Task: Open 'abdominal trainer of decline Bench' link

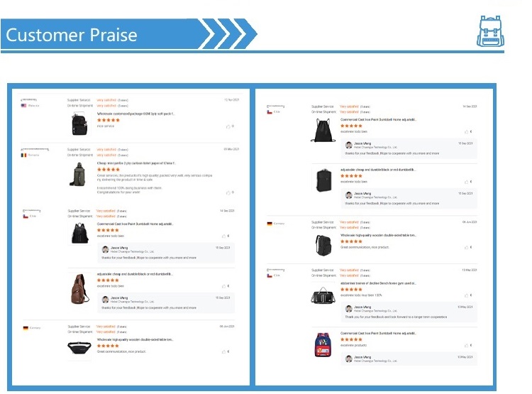Action: pos(378,283)
